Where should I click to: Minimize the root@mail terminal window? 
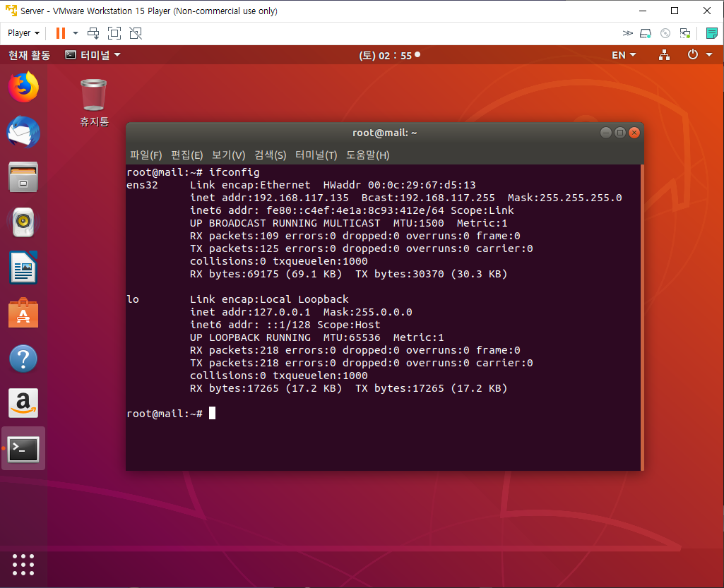(x=606, y=133)
